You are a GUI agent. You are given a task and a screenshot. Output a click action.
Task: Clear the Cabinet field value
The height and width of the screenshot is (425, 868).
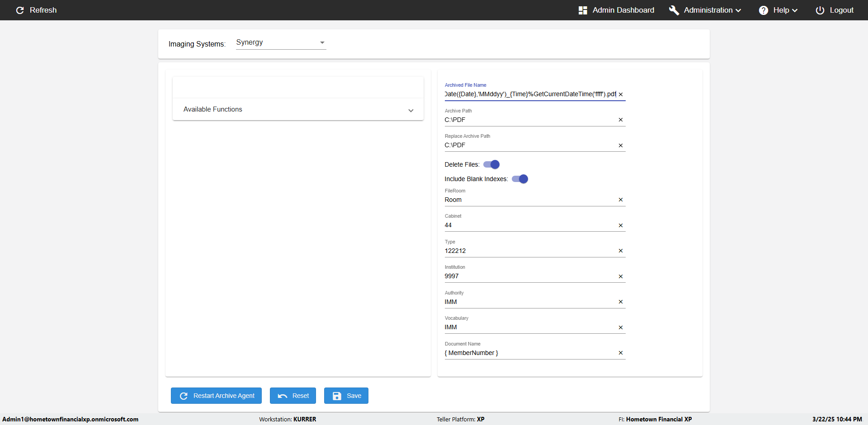(621, 225)
